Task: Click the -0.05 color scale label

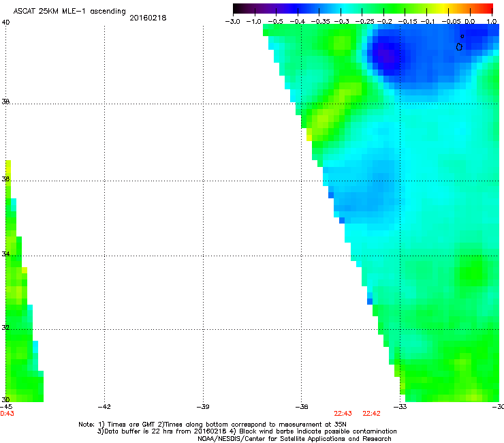Action: click(452, 22)
